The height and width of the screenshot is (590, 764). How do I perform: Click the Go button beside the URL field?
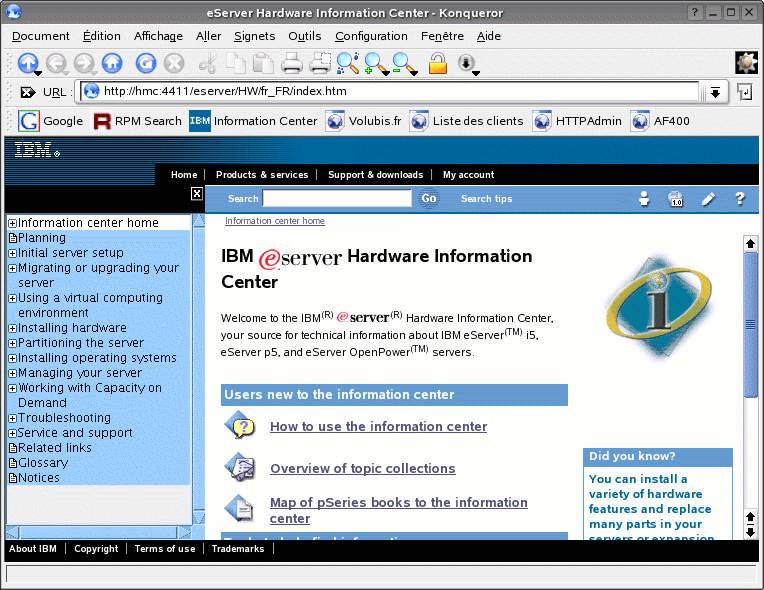pyautogui.click(x=745, y=92)
